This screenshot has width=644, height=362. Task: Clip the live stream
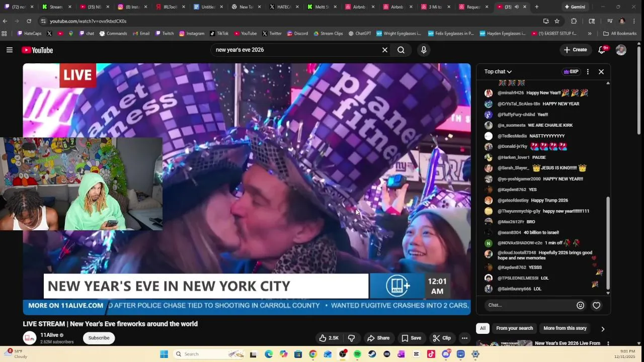[x=442, y=338]
